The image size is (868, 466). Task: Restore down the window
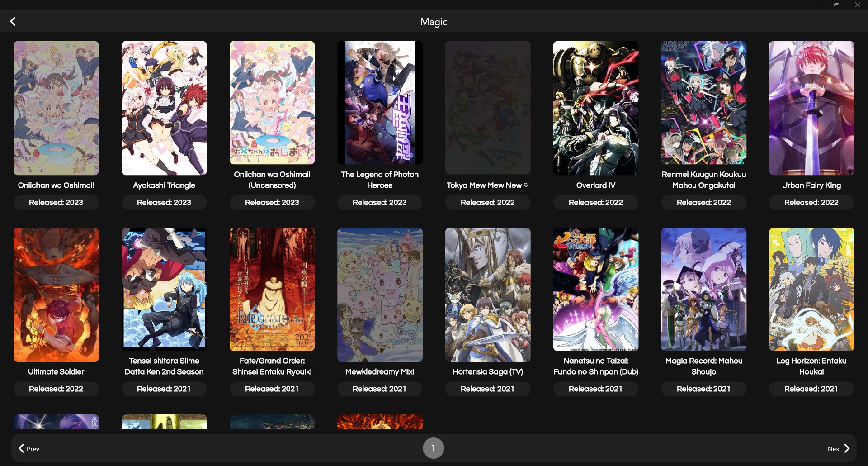tap(837, 5)
